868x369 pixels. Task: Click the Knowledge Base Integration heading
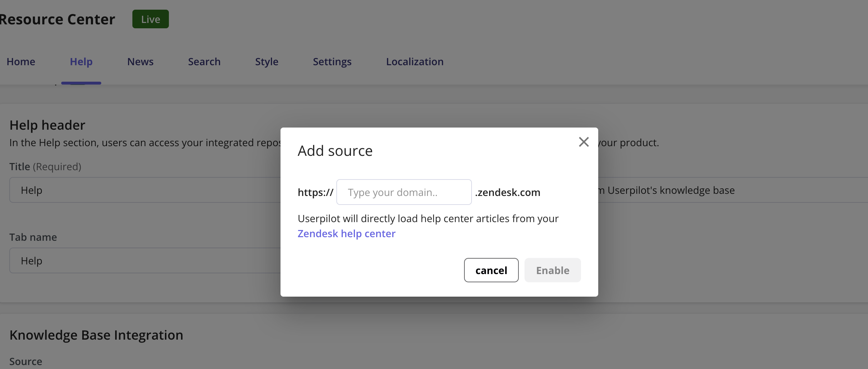(96, 335)
